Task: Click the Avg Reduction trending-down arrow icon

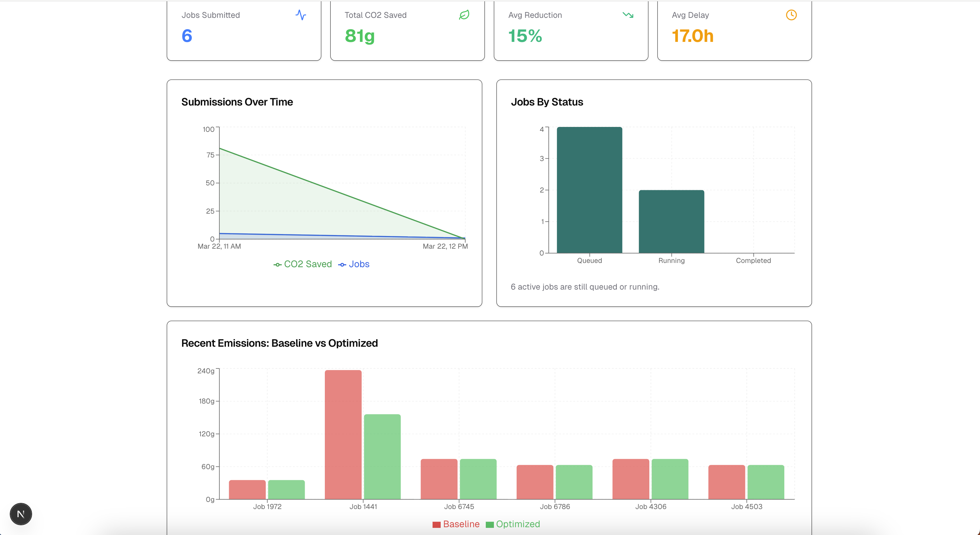Action: pos(628,15)
